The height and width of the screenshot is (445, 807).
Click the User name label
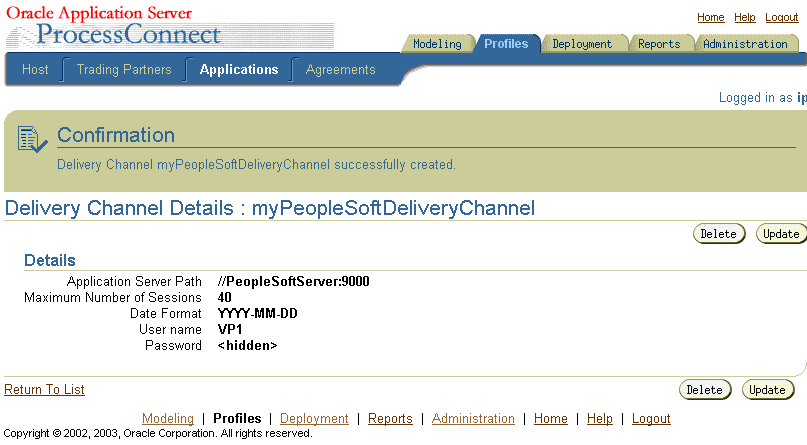(170, 329)
